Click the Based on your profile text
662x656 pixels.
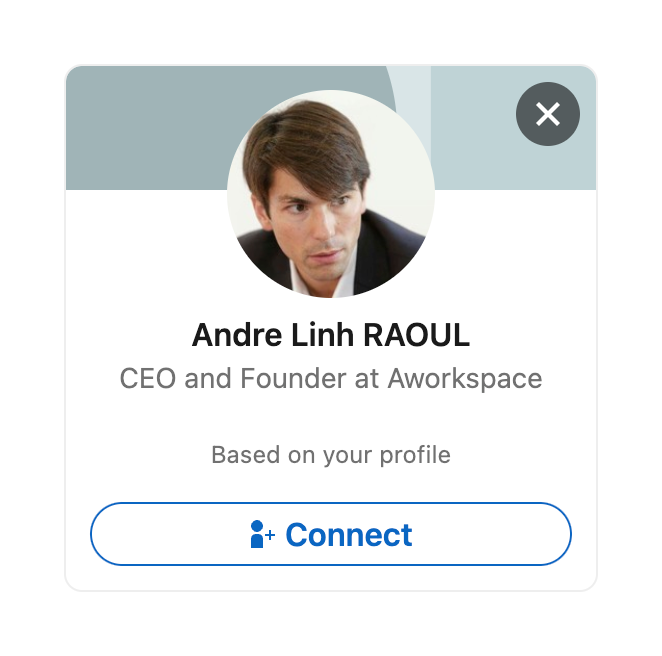coord(330,455)
